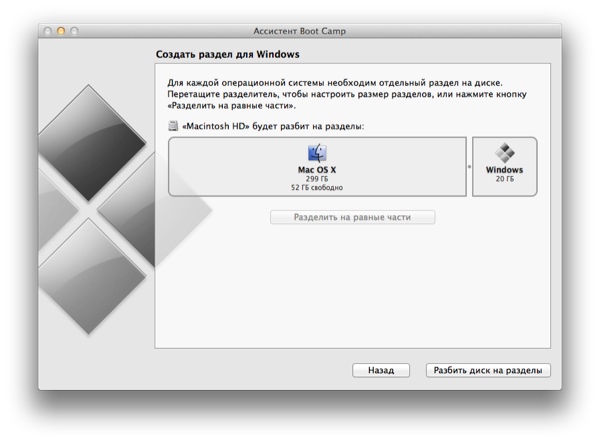
Task: Click the "Разделить на равные части" button
Action: click(x=352, y=217)
